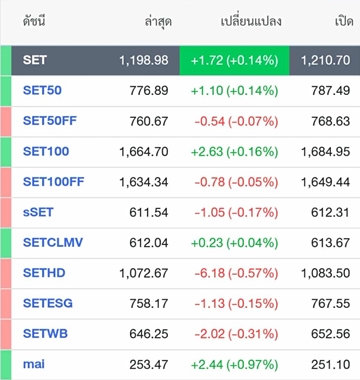Open the SET100 index link
Viewport: 360px width, 380px height.
click(46, 151)
